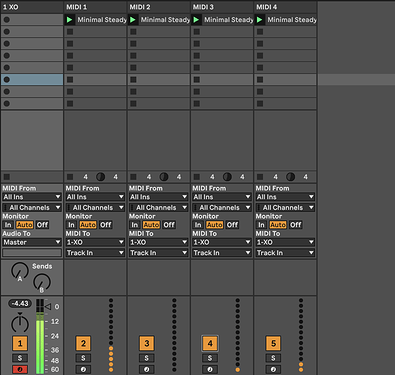The height and width of the screenshot is (375, 395).
Task: Arm the 1 XO track for recording
Action: [x=20, y=369]
